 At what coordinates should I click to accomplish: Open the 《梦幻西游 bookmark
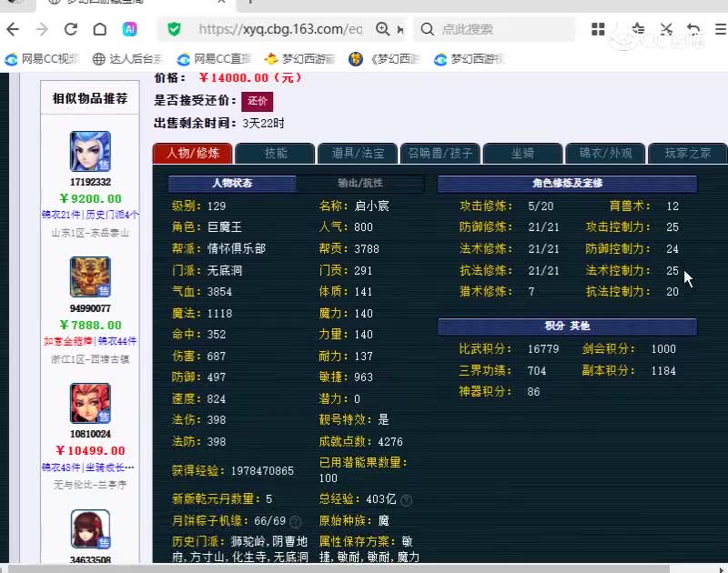pyautogui.click(x=384, y=59)
